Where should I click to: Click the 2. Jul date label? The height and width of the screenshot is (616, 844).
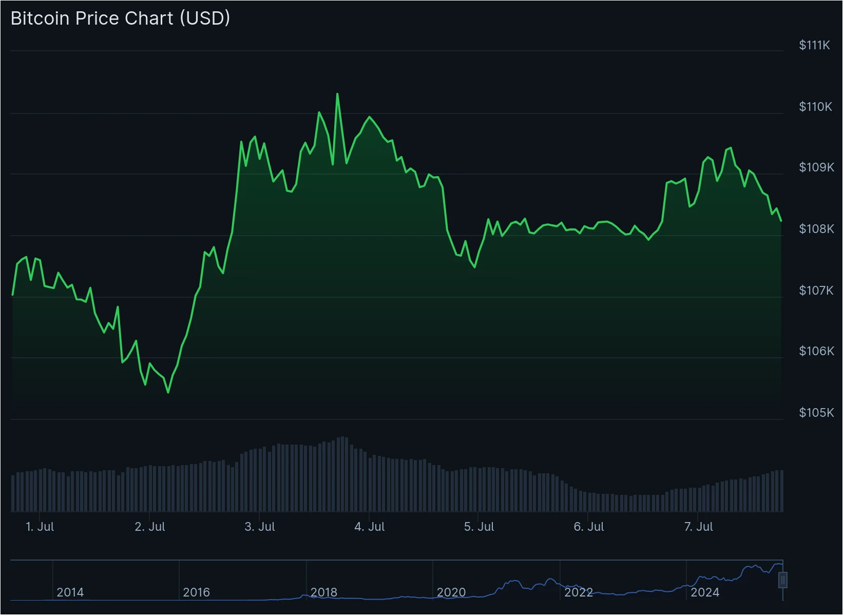point(150,527)
